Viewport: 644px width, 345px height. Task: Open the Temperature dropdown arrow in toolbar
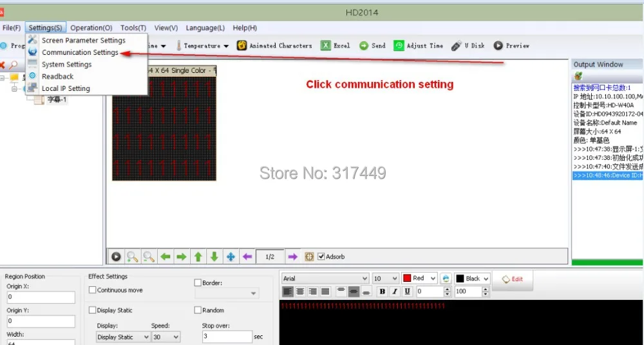pos(226,46)
